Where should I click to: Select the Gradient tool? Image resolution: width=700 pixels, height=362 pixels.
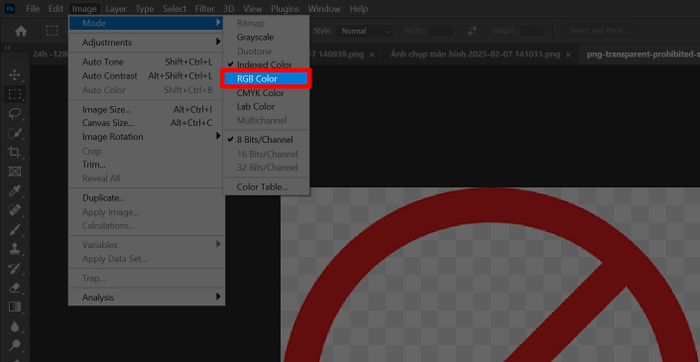coord(15,307)
